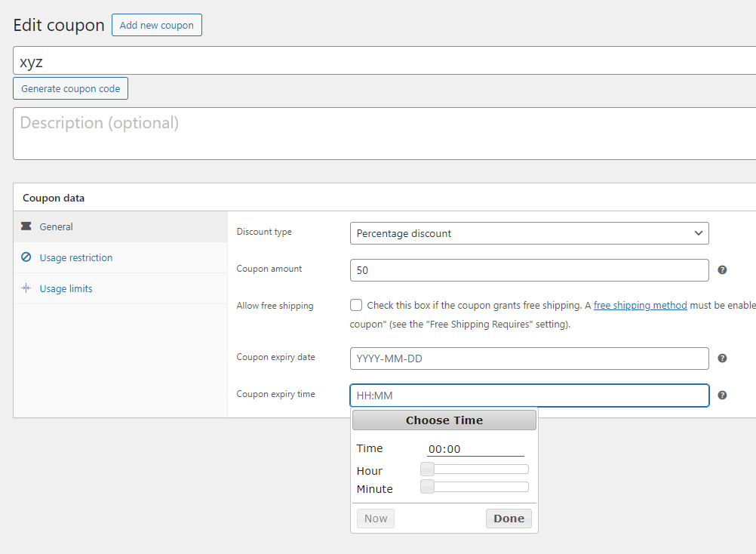Focus the Coupon expiry date field
Image resolution: width=756 pixels, height=554 pixels.
tap(529, 359)
